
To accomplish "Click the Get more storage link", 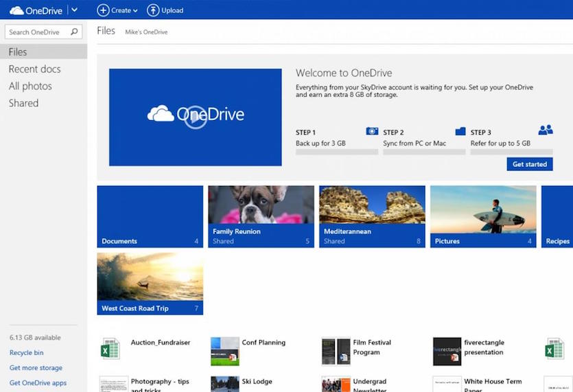I will tap(36, 367).
